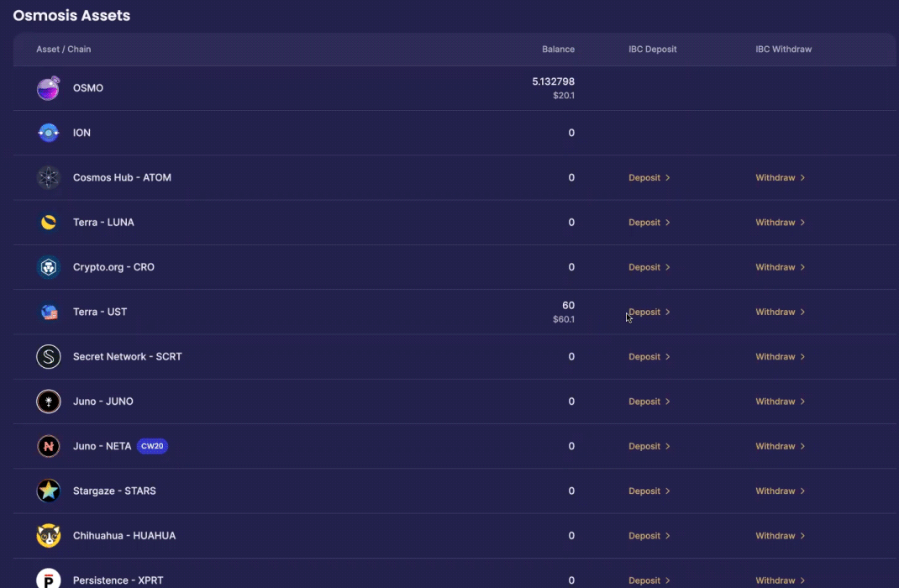This screenshot has height=588, width=899.
Task: Click the Balance column header
Action: pyautogui.click(x=558, y=50)
